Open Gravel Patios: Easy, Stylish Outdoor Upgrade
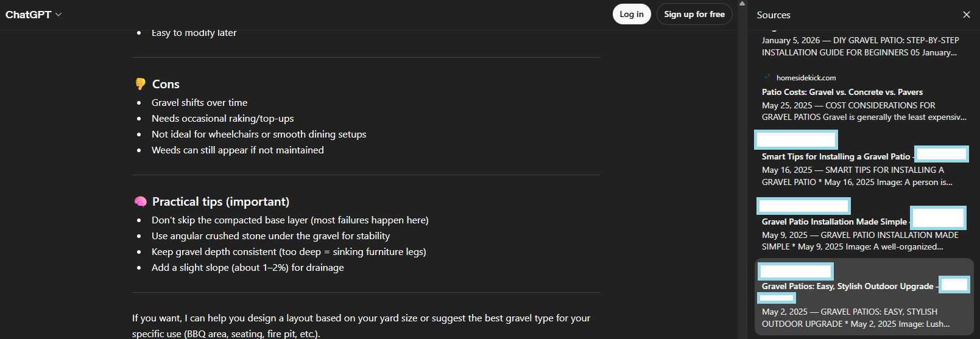This screenshot has width=980, height=339. click(x=847, y=286)
